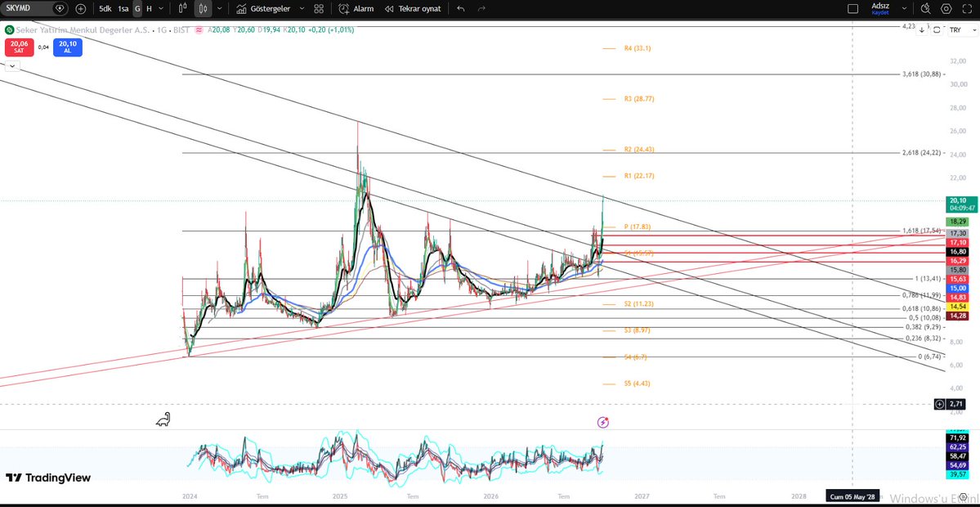Click the 14,54 yellow price tag
980x507 pixels.
pos(957,307)
